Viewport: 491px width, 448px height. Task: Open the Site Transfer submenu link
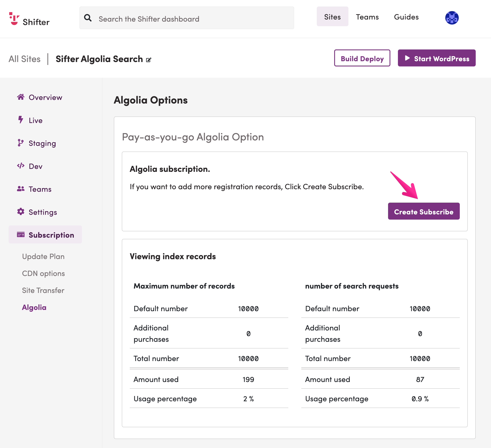43,290
